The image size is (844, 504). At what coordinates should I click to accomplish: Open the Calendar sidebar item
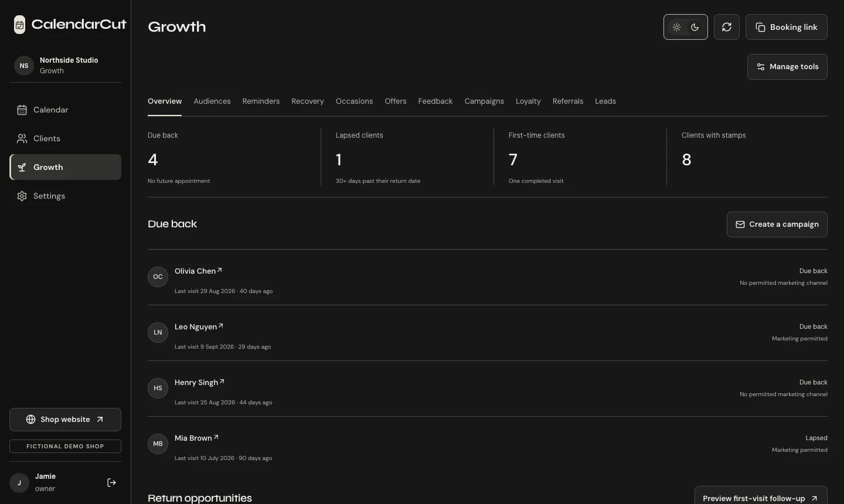pyautogui.click(x=65, y=110)
